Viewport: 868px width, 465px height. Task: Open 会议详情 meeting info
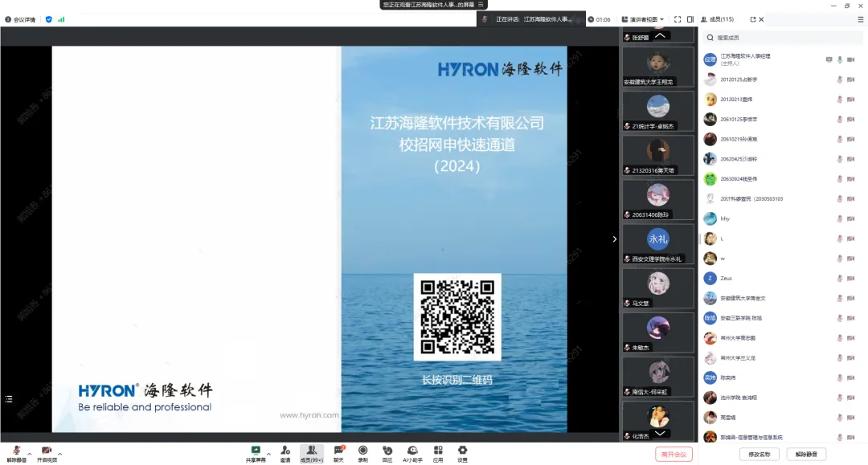click(20, 19)
